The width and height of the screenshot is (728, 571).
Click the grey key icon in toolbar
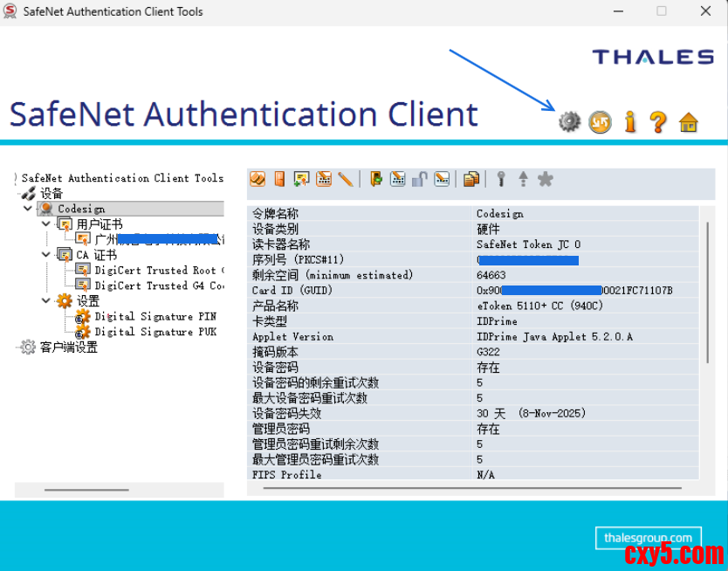501,179
